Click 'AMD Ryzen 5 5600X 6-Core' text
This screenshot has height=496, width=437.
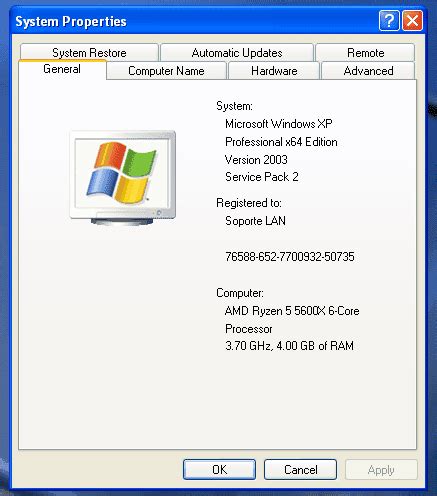coord(292,311)
